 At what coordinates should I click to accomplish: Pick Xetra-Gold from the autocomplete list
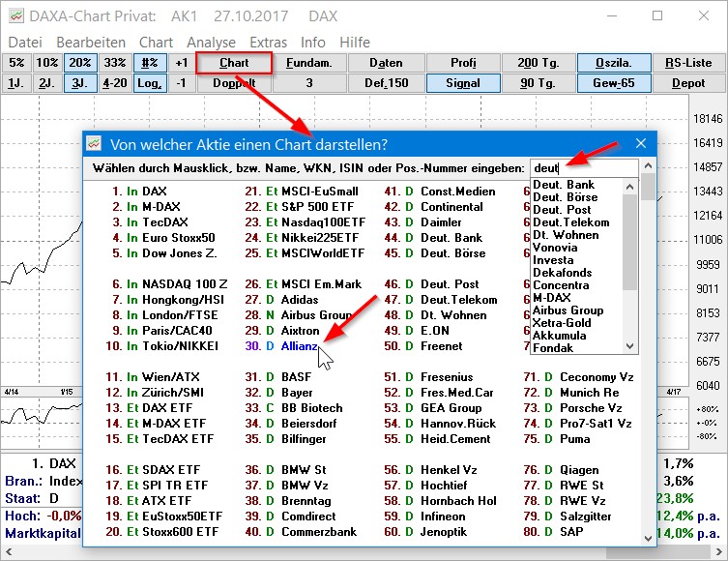[561, 323]
